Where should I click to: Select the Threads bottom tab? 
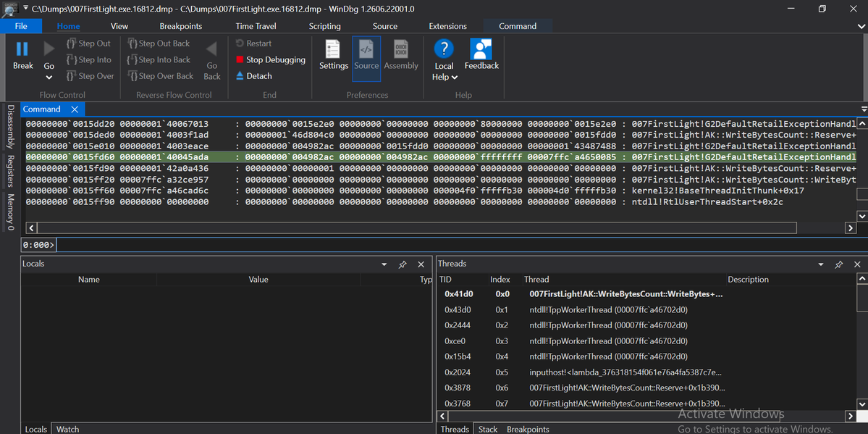point(455,429)
